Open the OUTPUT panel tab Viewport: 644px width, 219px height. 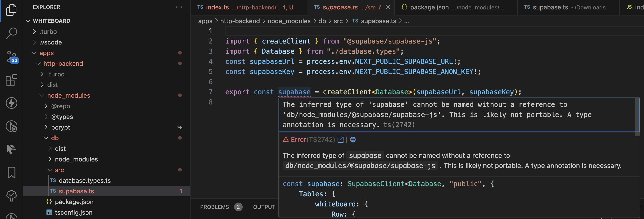pyautogui.click(x=264, y=207)
